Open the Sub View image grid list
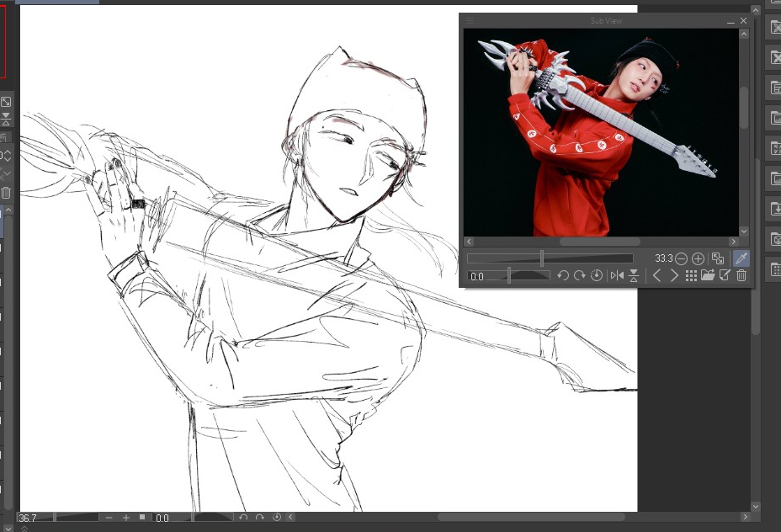Image resolution: width=781 pixels, height=532 pixels. (x=691, y=276)
